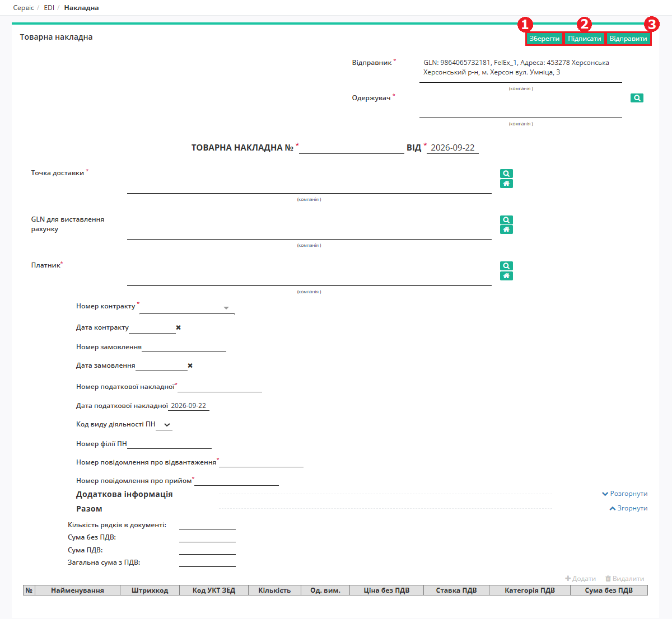Screen dimensions: 672x619
Task: Open search for Точка доставки
Action: 506,173
